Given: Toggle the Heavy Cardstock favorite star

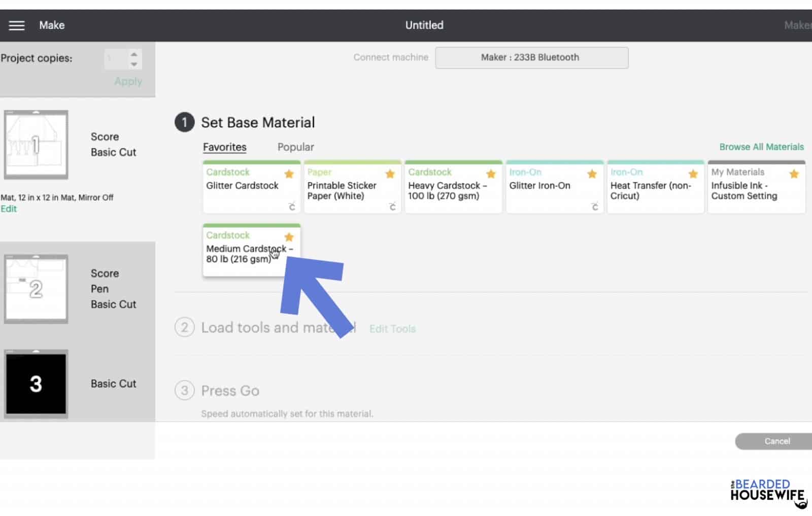Looking at the screenshot, I should 491,174.
